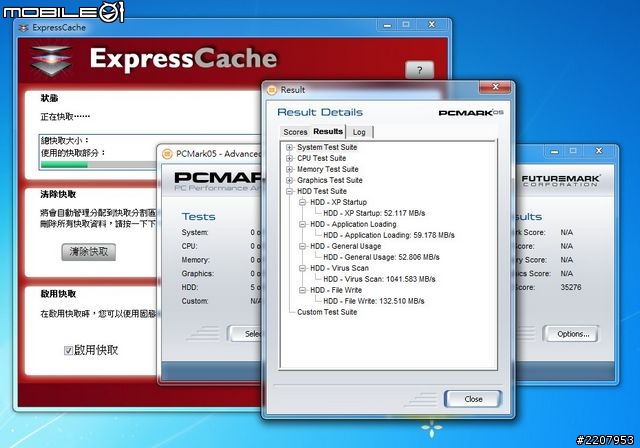Select 'HDD - Virus Scan: 1041.583 MB/s' result
The width and height of the screenshot is (640, 448).
coord(379,279)
